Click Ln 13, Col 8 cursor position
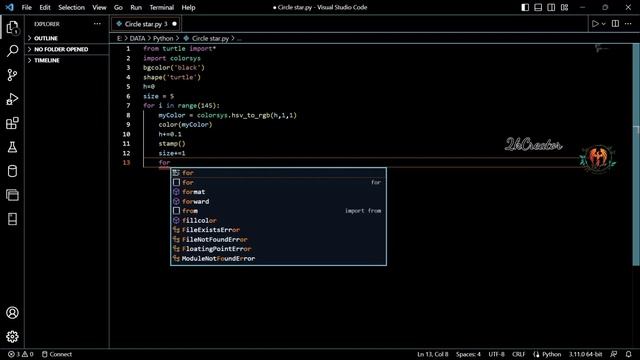The height and width of the screenshot is (360, 640). (432, 354)
